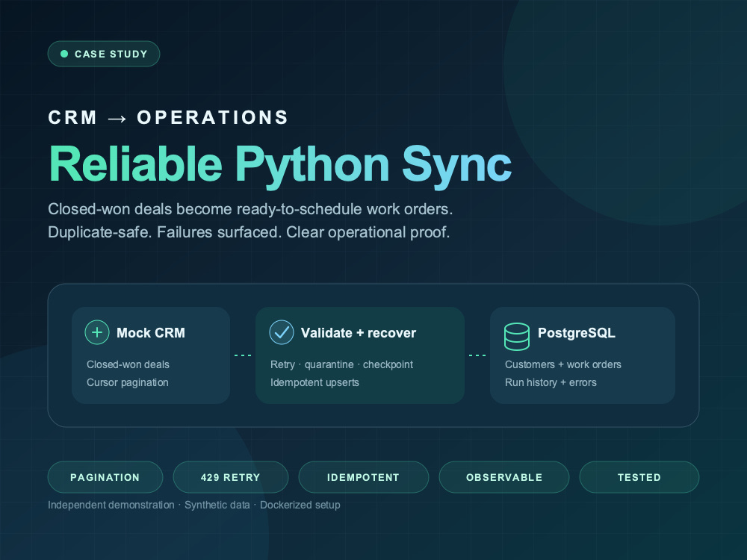Click the 'Duplicate-safe. Failures surfaced.' sentence
The image size is (747, 560).
(249, 232)
